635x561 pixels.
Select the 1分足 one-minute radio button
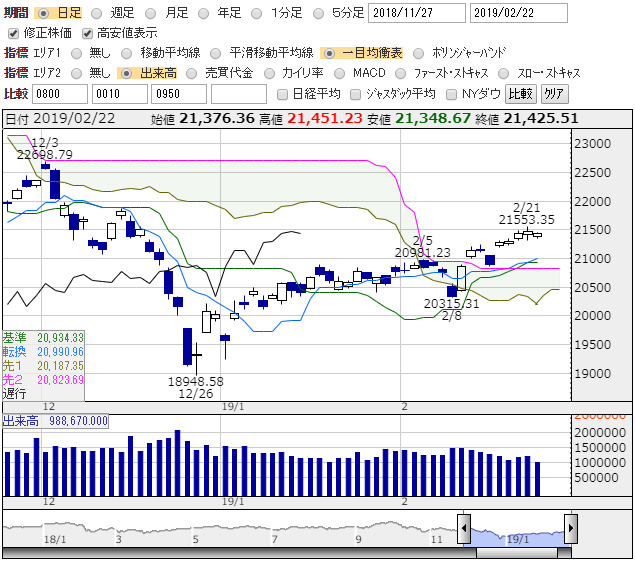point(256,13)
